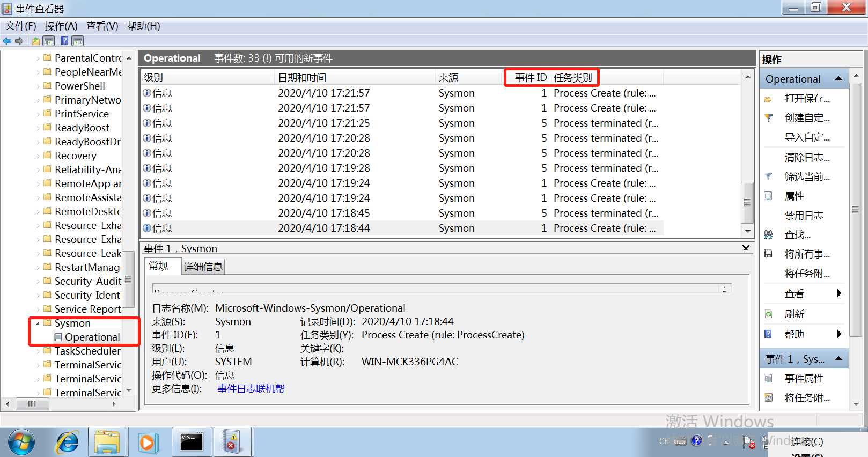Click the up one level folder icon
Screen dimensions: 868x457
tap(35, 41)
